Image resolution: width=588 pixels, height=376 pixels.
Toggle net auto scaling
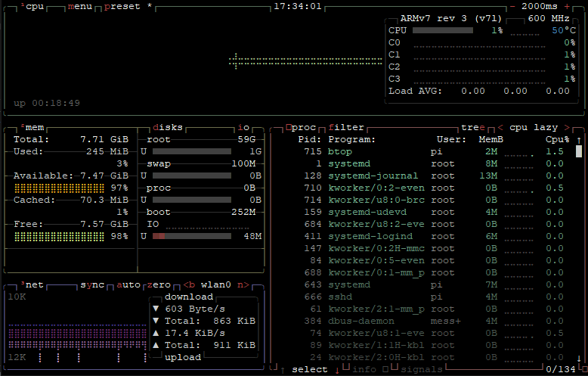point(128,284)
